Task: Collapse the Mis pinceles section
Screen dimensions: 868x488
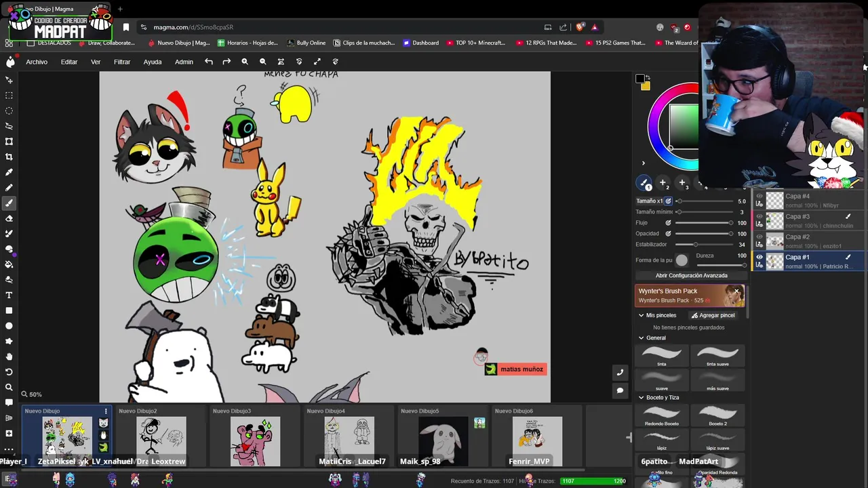Action: 641,315
